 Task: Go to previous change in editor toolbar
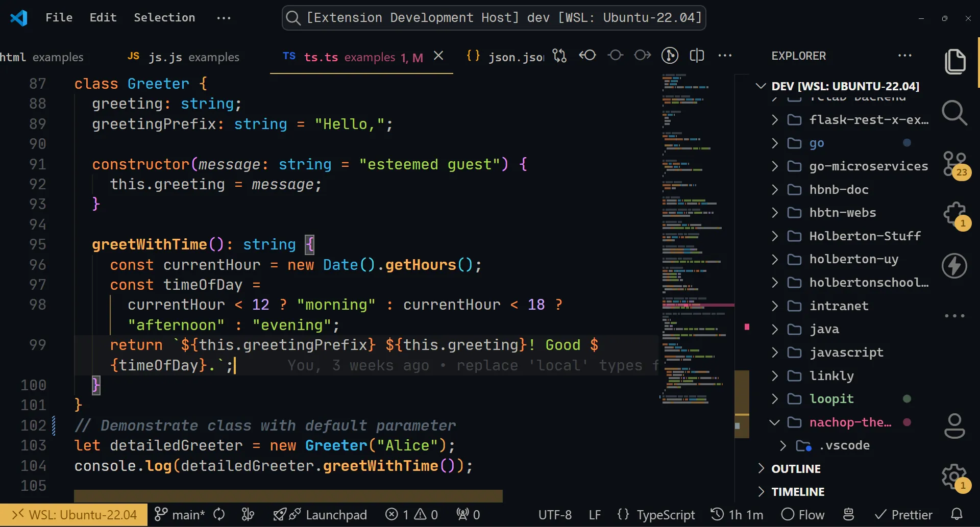click(x=587, y=55)
